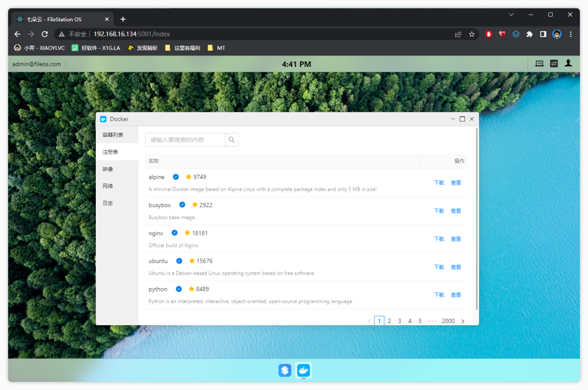Open a new browser tab
Screen dimensions: 588x390
[123, 19]
